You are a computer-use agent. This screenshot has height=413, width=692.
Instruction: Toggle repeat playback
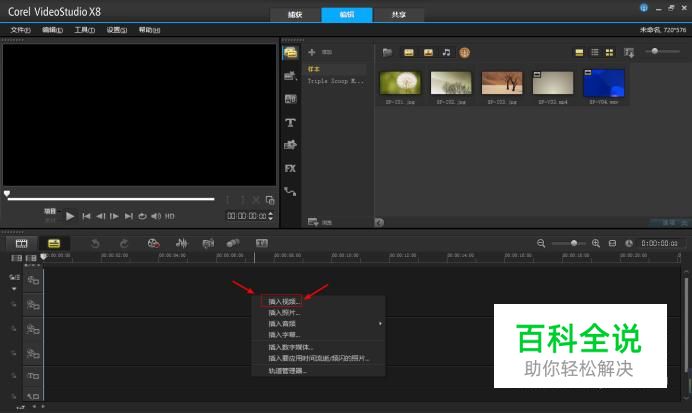tap(142, 216)
